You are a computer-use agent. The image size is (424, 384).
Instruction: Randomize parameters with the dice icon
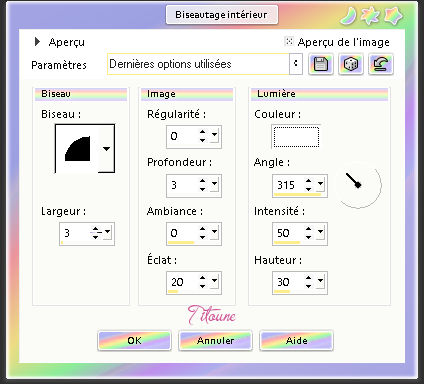coord(351,64)
